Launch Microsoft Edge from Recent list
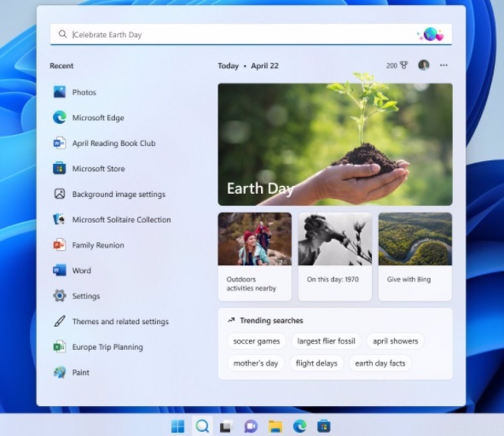This screenshot has height=436, width=504. (x=98, y=118)
